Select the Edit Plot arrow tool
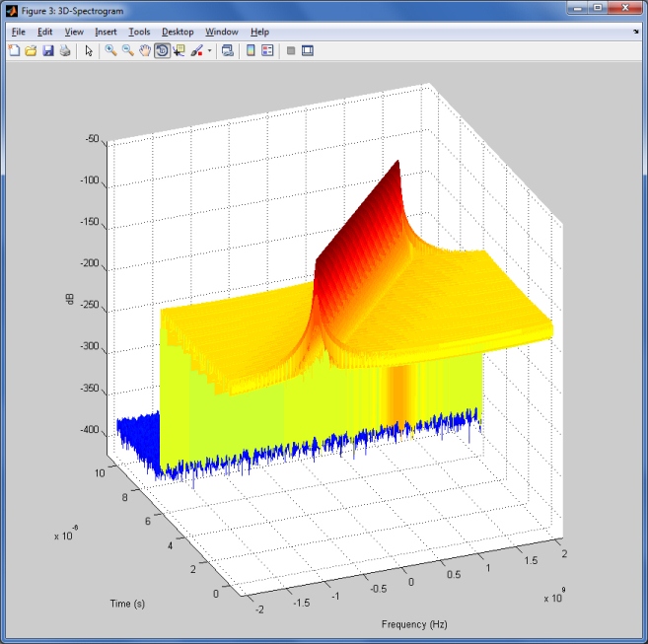648x644 pixels. pyautogui.click(x=89, y=50)
